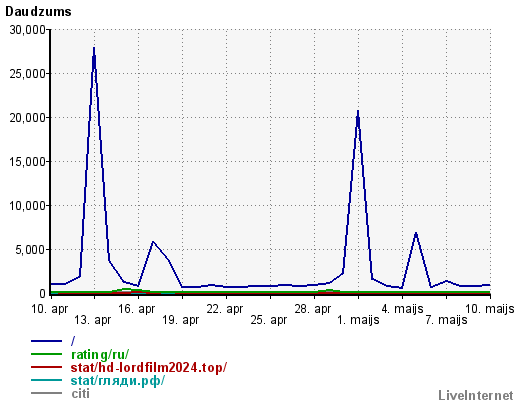This screenshot has width=520, height=405.
Task: Click the blue "/" legend line swatch
Action: (46, 341)
